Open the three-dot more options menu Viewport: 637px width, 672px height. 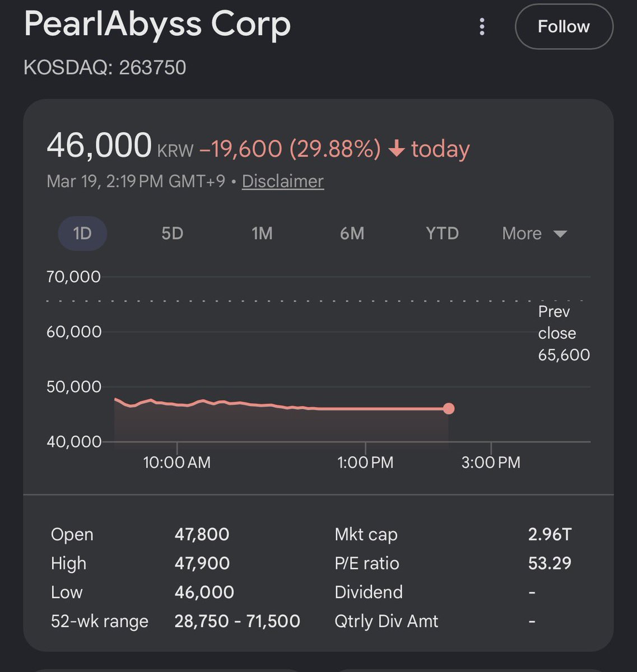pyautogui.click(x=482, y=26)
